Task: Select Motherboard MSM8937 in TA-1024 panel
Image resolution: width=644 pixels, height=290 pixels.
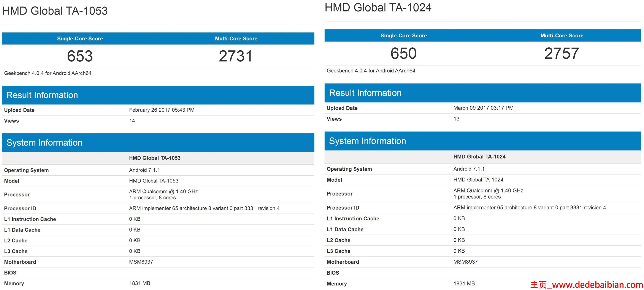Action: click(465, 262)
